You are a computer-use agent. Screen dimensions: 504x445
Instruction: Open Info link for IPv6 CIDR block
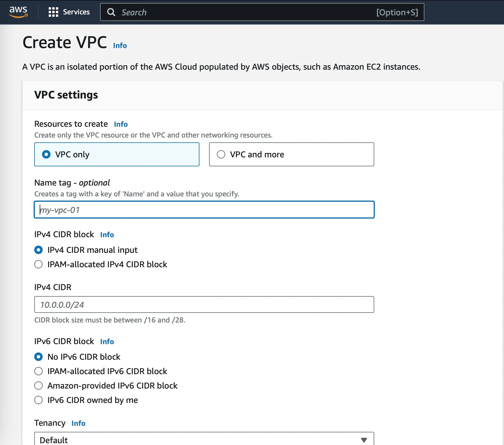(107, 342)
